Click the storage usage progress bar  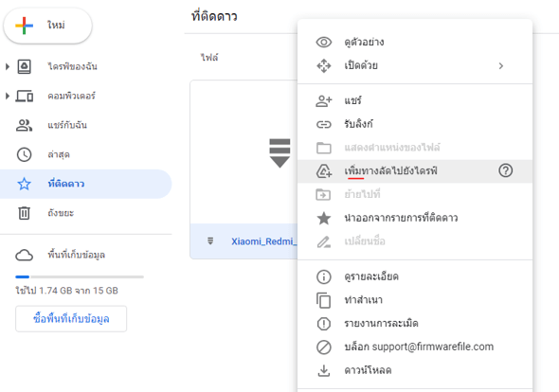click(x=80, y=276)
